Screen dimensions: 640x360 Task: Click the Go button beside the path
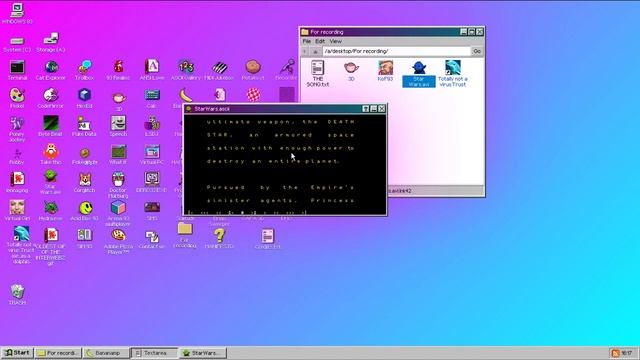(477, 51)
